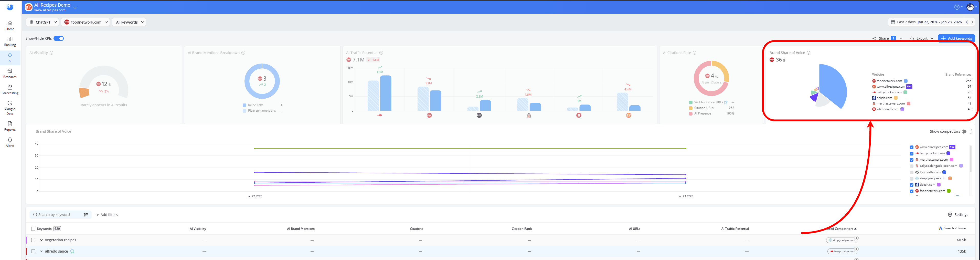The height and width of the screenshot is (260, 980).
Task: Sort by AI Brand Mentions column
Action: click(301, 229)
